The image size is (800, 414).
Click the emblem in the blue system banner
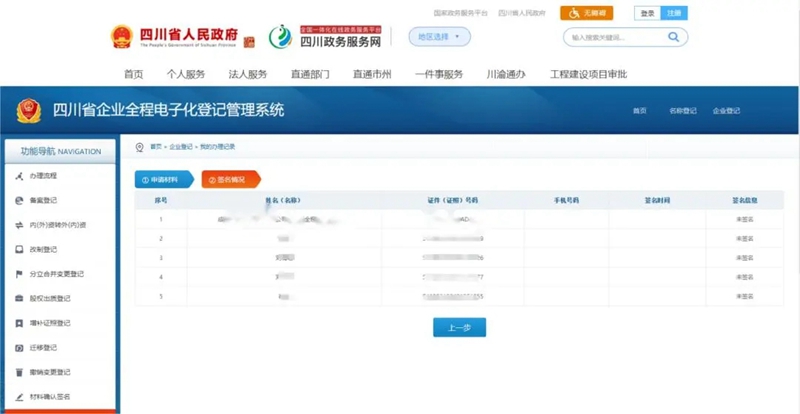pyautogui.click(x=29, y=110)
